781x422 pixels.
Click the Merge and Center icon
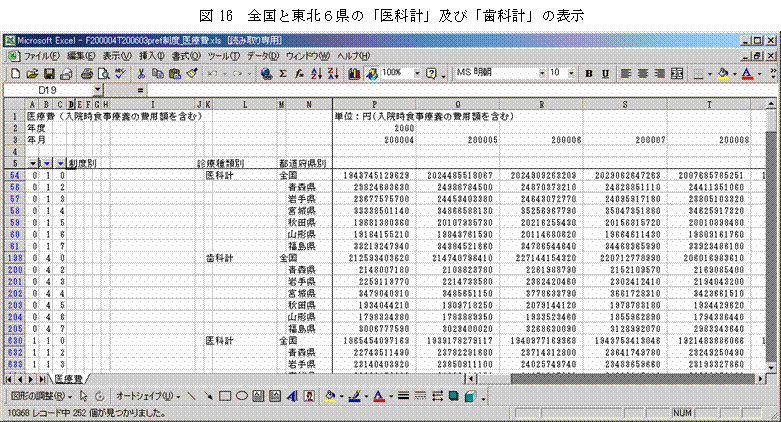point(676,73)
